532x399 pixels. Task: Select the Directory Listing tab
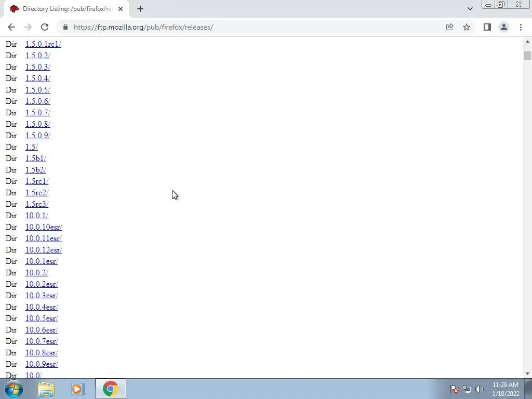pyautogui.click(x=66, y=9)
